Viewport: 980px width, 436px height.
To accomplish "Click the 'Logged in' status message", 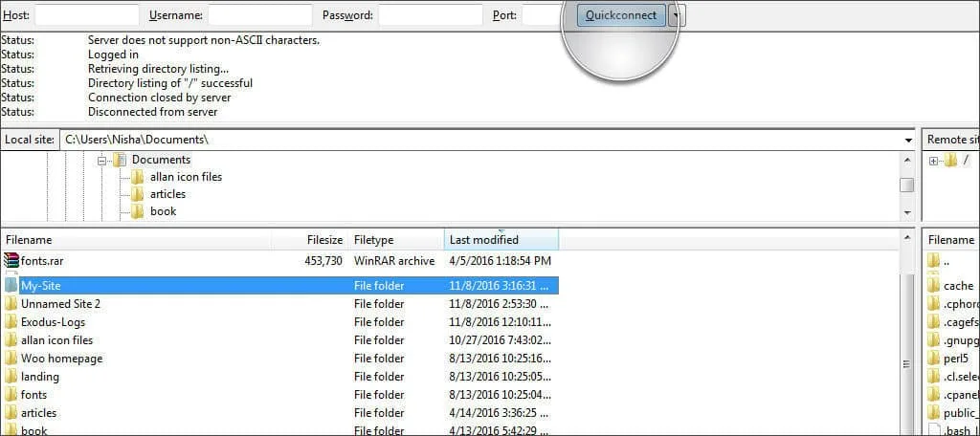I will click(x=113, y=54).
